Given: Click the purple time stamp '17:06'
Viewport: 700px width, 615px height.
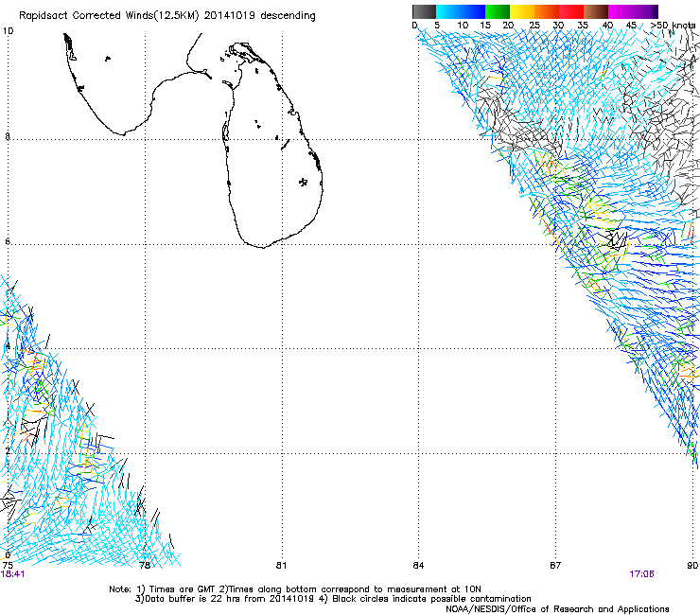Looking at the screenshot, I should 642,574.
